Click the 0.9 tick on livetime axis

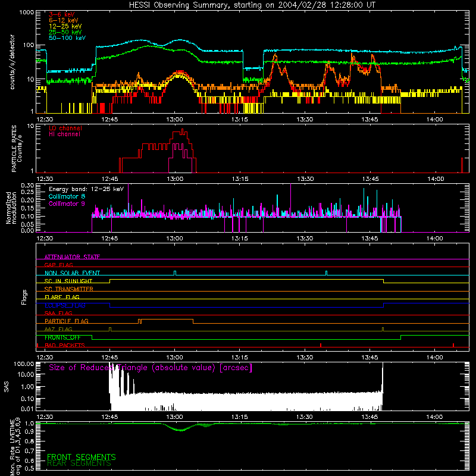[29, 433]
